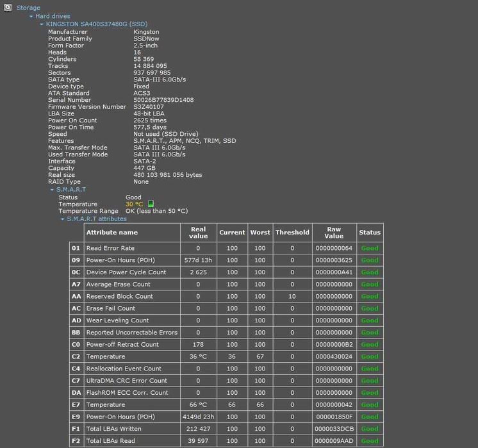478x448 pixels.
Task: Select Wear Leveling Count attribute
Action: click(x=117, y=320)
